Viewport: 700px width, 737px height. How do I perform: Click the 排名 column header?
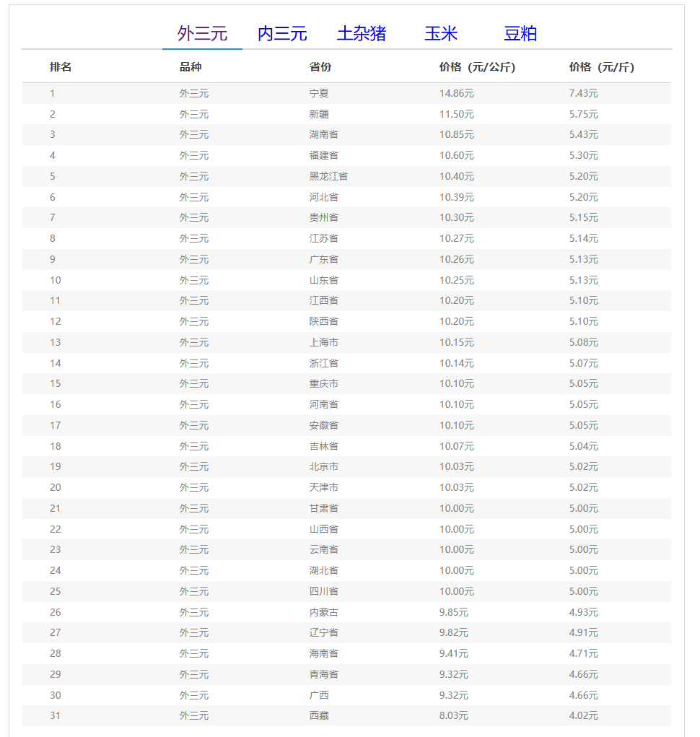click(61, 67)
